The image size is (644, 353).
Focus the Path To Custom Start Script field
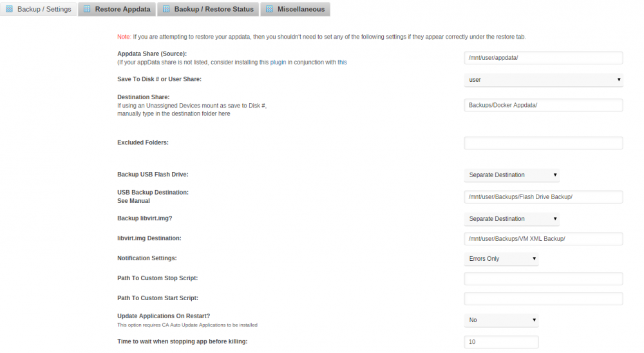[x=544, y=299]
